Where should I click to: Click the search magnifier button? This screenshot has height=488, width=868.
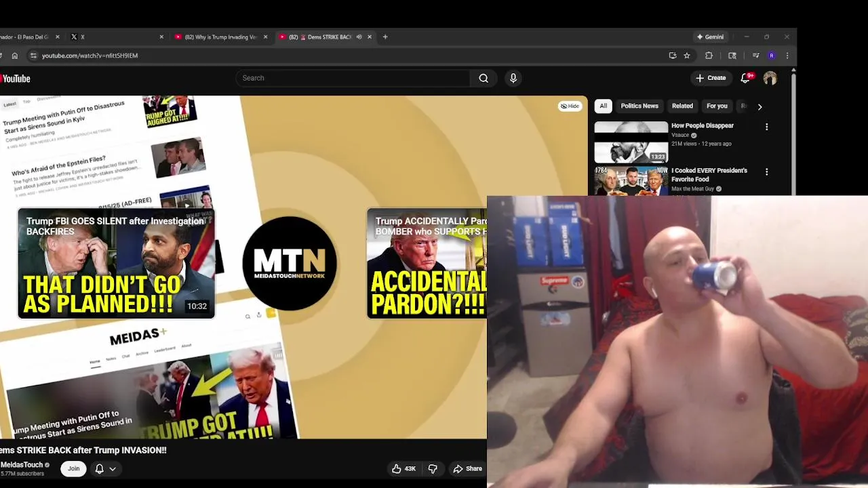click(484, 78)
